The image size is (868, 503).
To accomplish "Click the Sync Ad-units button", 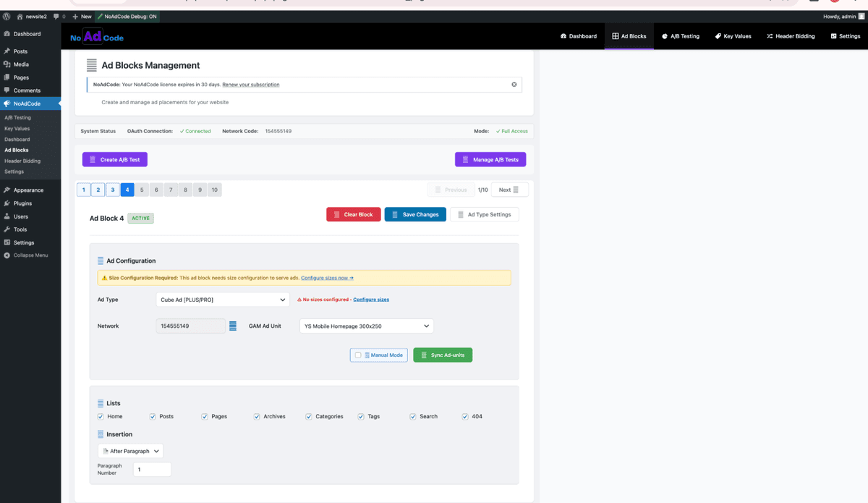I will (442, 355).
